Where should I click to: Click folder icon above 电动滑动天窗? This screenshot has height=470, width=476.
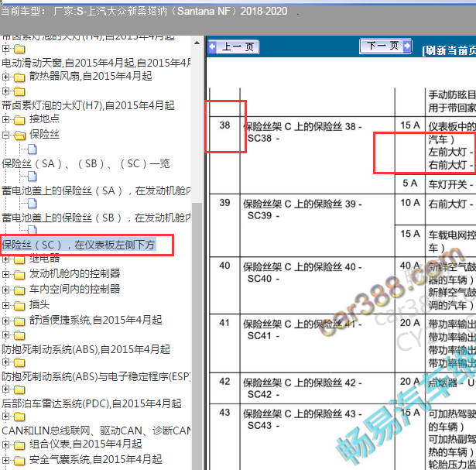pos(19,50)
